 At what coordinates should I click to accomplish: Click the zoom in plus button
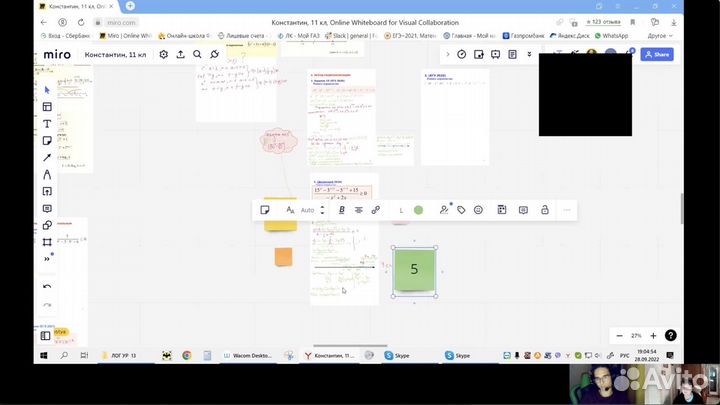[x=653, y=336]
